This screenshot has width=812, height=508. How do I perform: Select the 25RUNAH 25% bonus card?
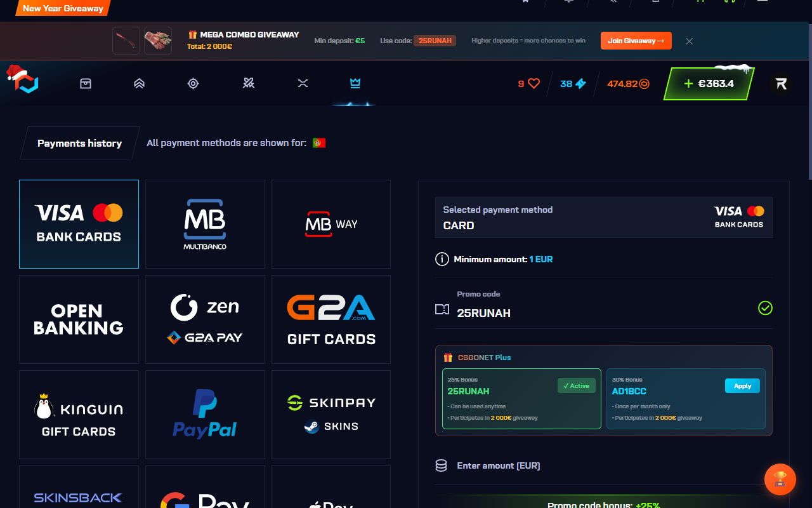[x=521, y=399]
